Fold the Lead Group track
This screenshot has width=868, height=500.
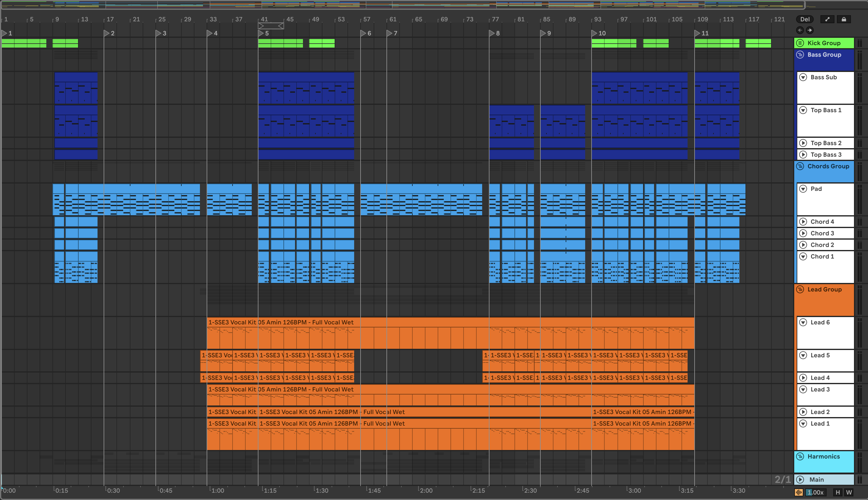click(800, 289)
